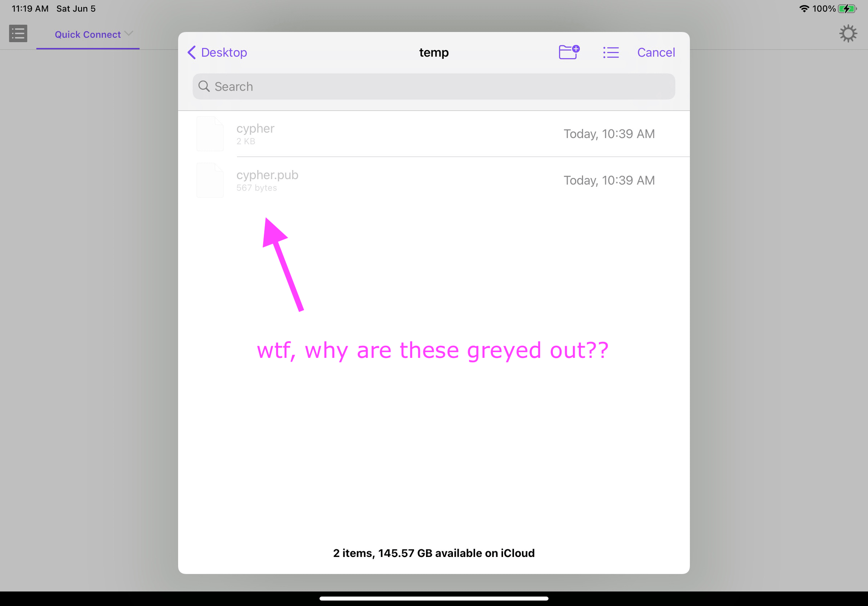Click the new folder icon
868x606 pixels.
tap(569, 52)
